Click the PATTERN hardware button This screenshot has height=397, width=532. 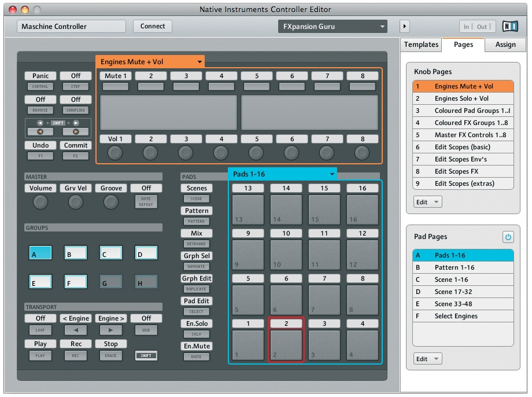click(x=197, y=221)
